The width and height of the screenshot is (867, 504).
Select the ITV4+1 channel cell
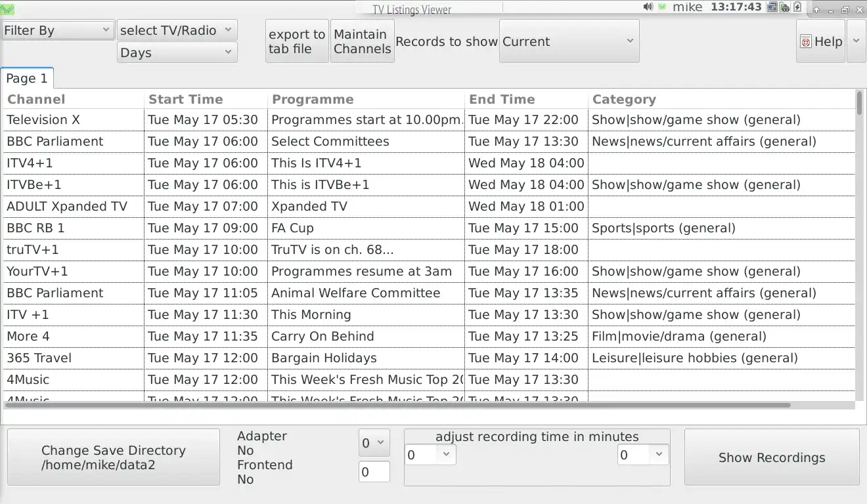[74, 163]
